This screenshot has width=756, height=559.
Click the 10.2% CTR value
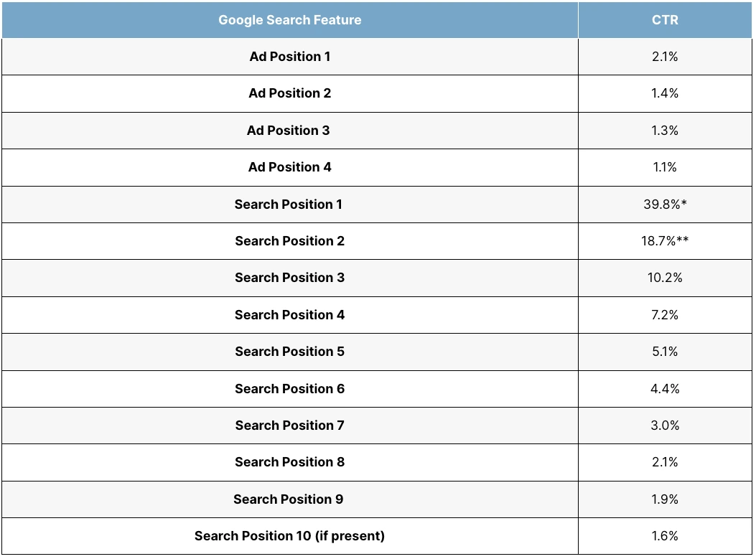pyautogui.click(x=664, y=278)
